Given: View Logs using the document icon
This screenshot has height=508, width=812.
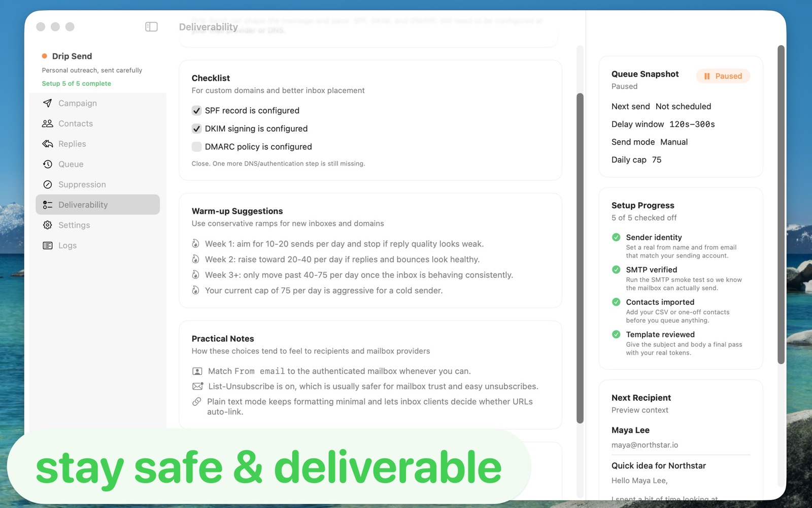Looking at the screenshot, I should point(47,245).
